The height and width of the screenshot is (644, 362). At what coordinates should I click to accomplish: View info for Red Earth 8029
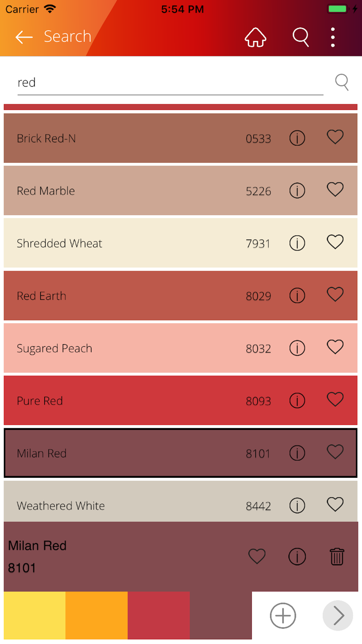click(297, 296)
